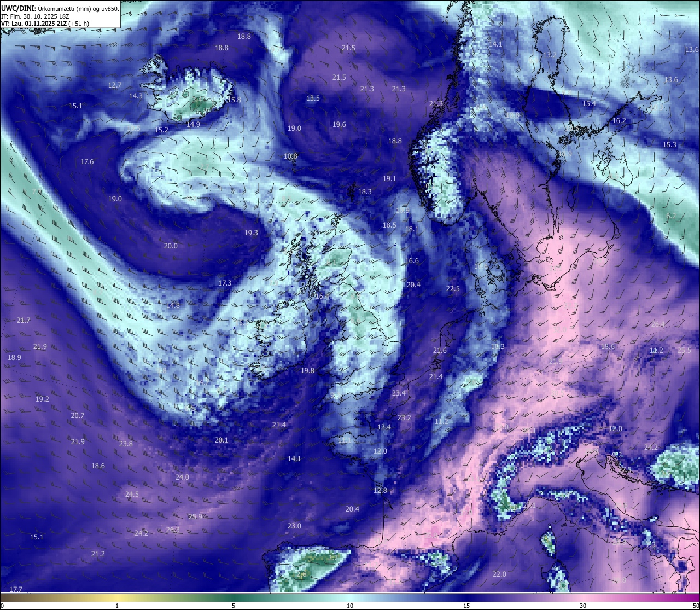700x610 pixels.
Task: Click the 23.8 map value
Action: pyautogui.click(x=126, y=444)
